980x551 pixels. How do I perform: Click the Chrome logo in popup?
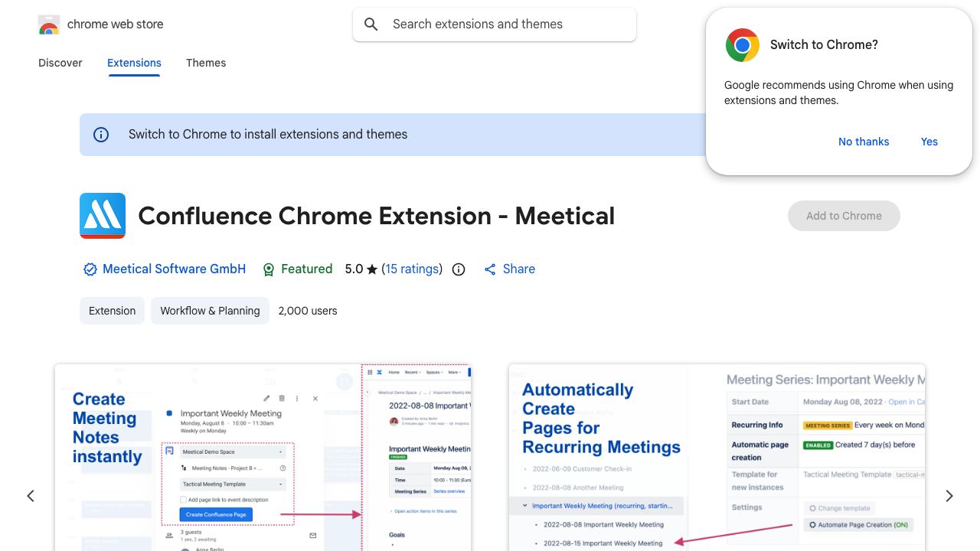click(743, 45)
